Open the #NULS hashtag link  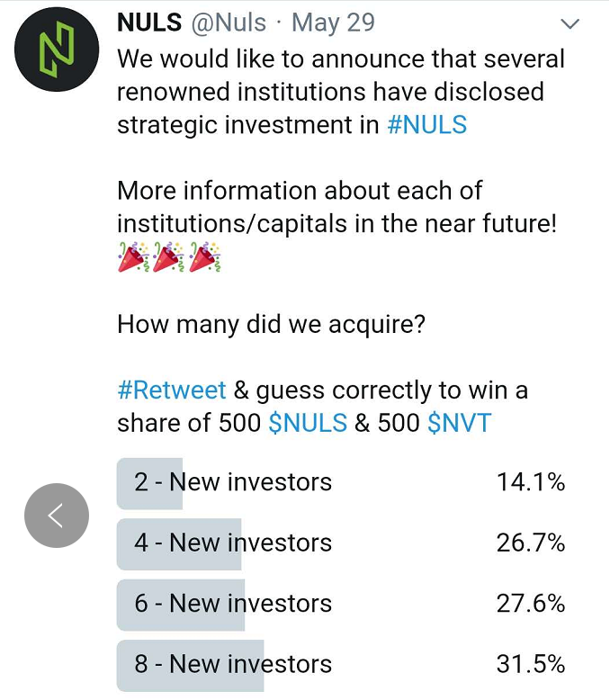pos(427,124)
